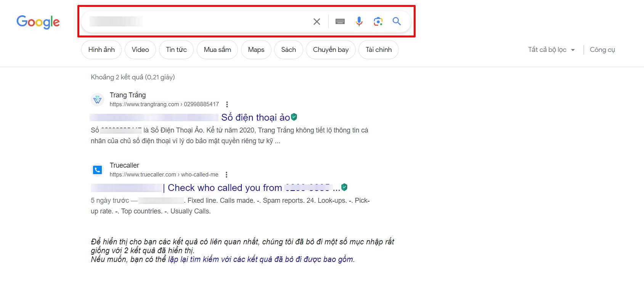Select the Sách filter chip

(x=289, y=50)
